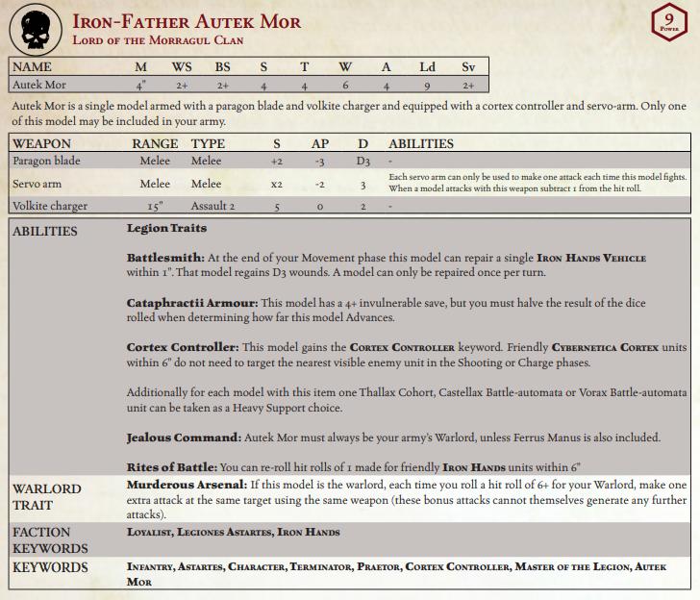Click the keyword 'Master of the Legion'

572,567
